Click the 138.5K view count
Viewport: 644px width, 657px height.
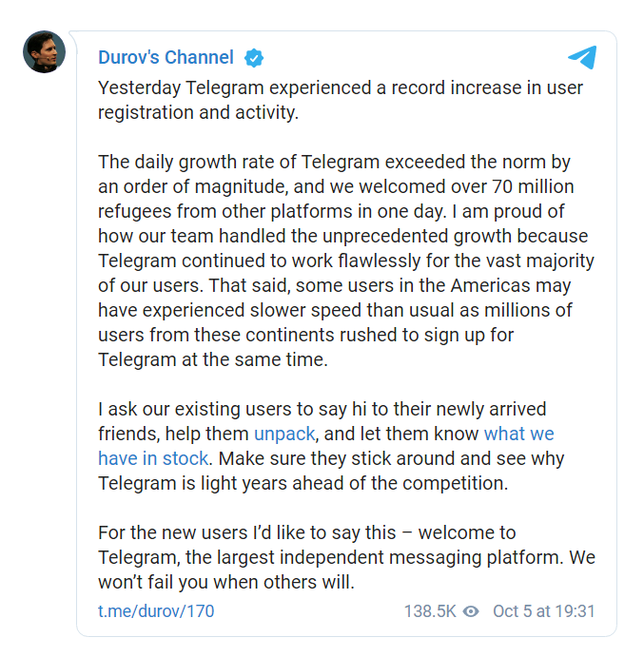pyautogui.click(x=430, y=610)
